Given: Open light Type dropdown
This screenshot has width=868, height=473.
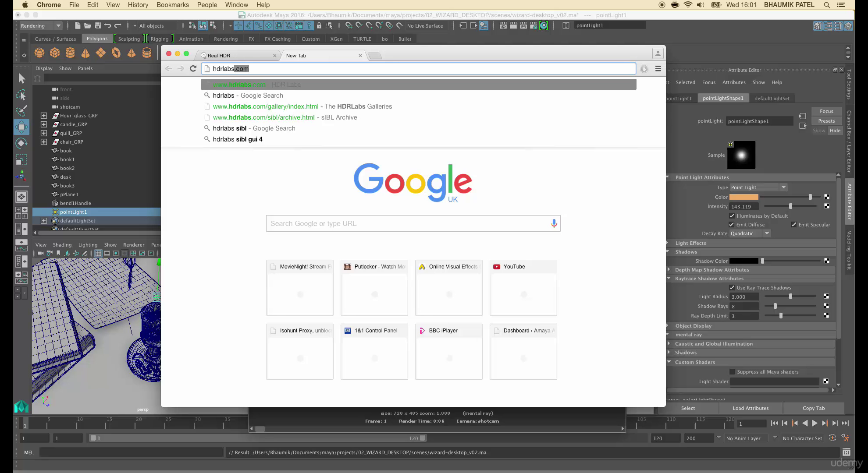Looking at the screenshot, I should coord(758,187).
